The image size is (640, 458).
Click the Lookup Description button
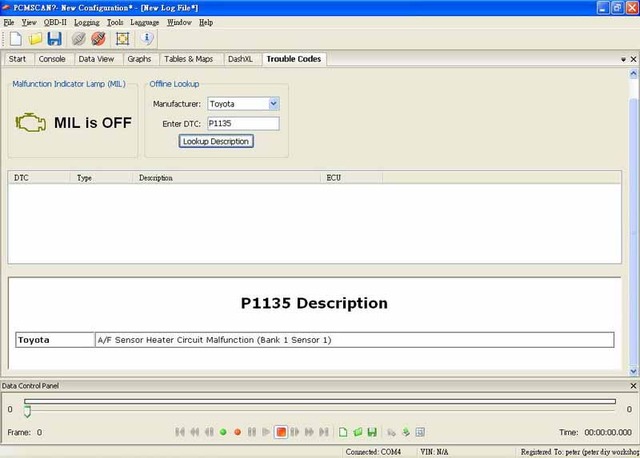point(217,141)
